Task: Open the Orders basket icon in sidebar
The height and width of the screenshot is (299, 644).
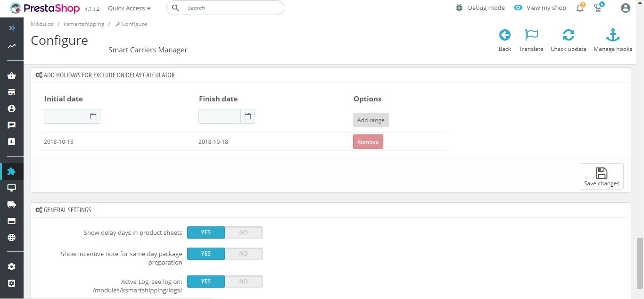Action: click(12, 76)
